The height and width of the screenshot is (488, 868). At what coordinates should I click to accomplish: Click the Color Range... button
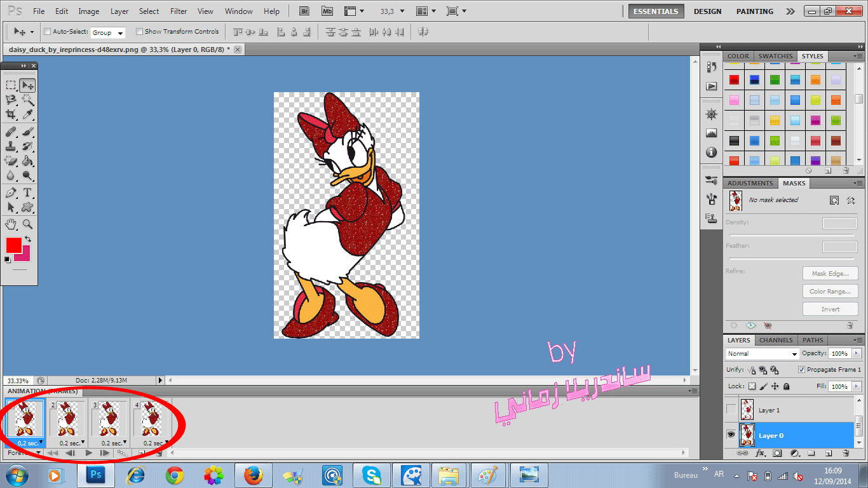coord(831,292)
